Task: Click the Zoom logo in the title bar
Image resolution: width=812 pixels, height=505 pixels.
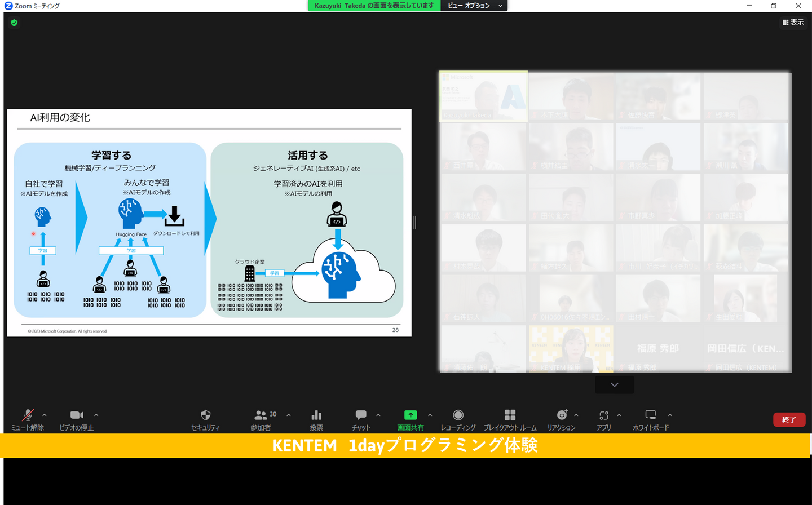Action: coord(8,6)
